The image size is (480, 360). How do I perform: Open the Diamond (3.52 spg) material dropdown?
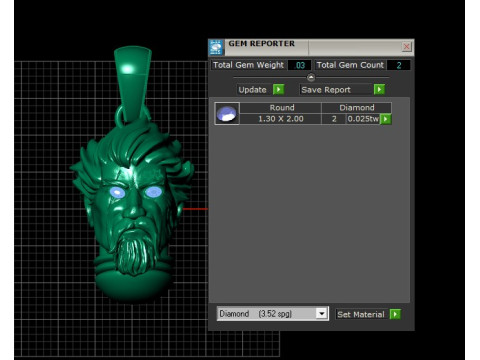click(x=322, y=314)
